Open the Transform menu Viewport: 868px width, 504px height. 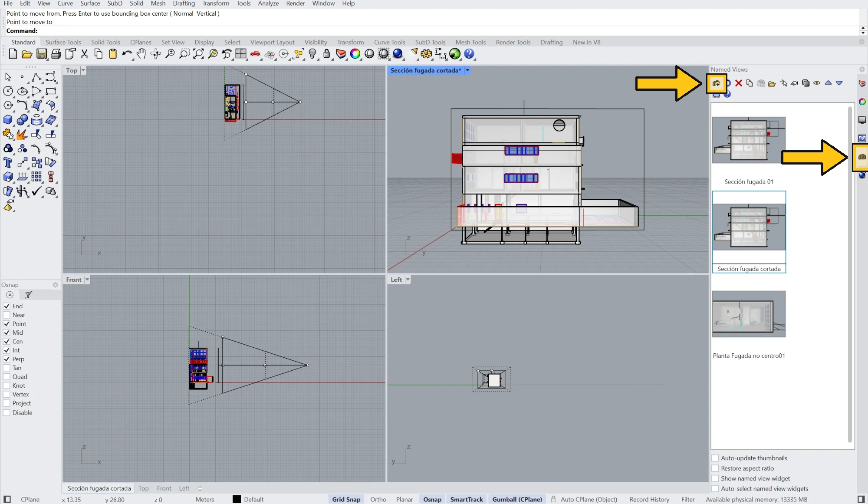pos(216,3)
